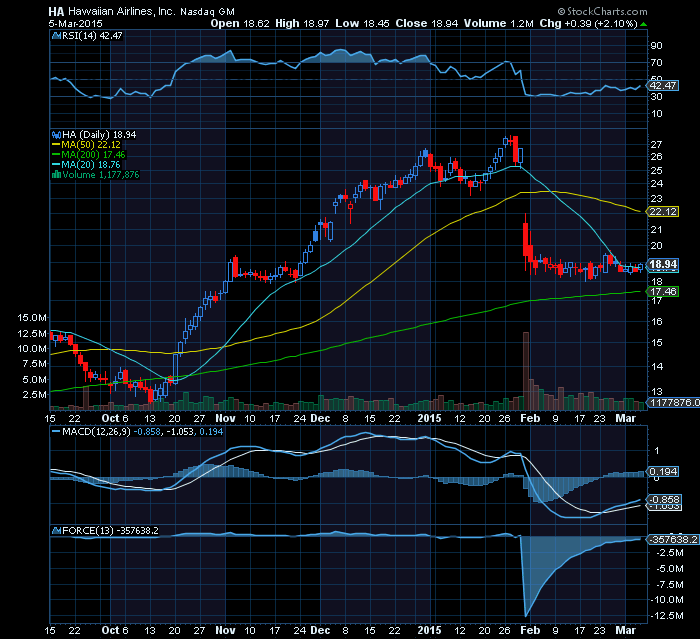Click the 5-Mar-2015 date label
Screen dimensions: 700x639
[x=75, y=23]
